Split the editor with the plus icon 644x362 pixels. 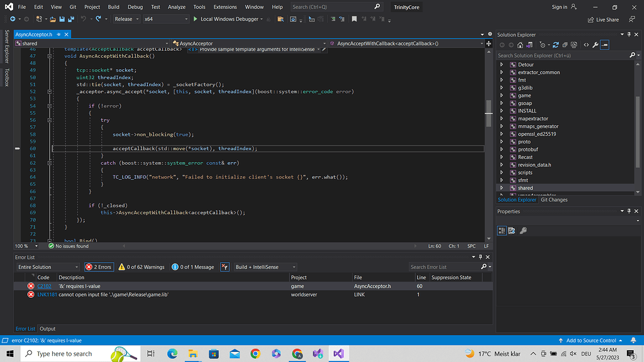(489, 43)
